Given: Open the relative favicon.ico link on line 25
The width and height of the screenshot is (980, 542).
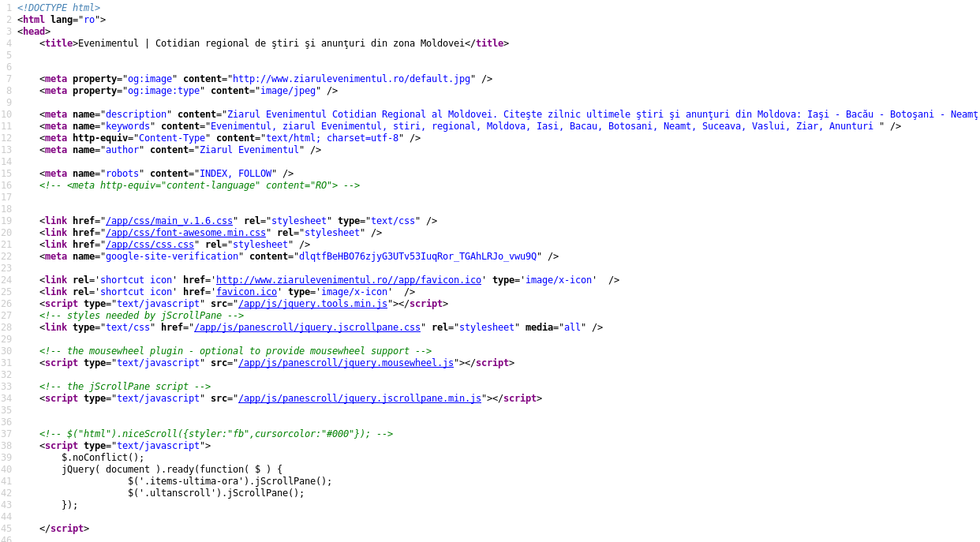Looking at the screenshot, I should (246, 292).
